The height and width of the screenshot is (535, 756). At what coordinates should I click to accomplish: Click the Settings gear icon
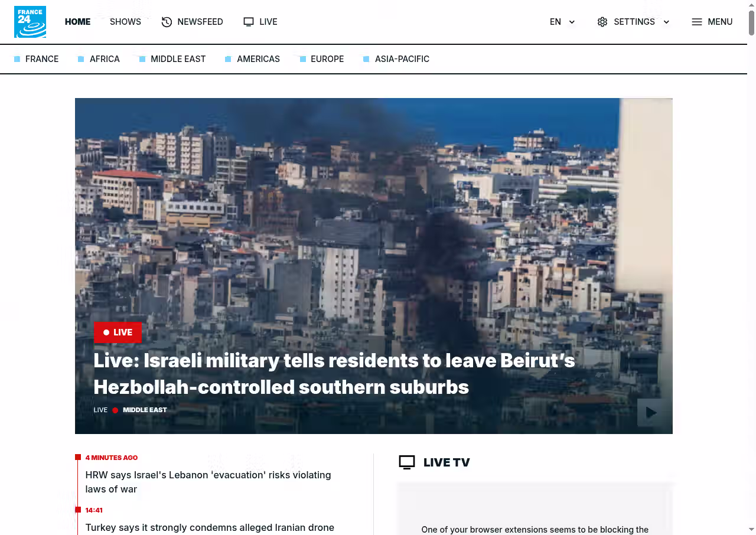602,22
